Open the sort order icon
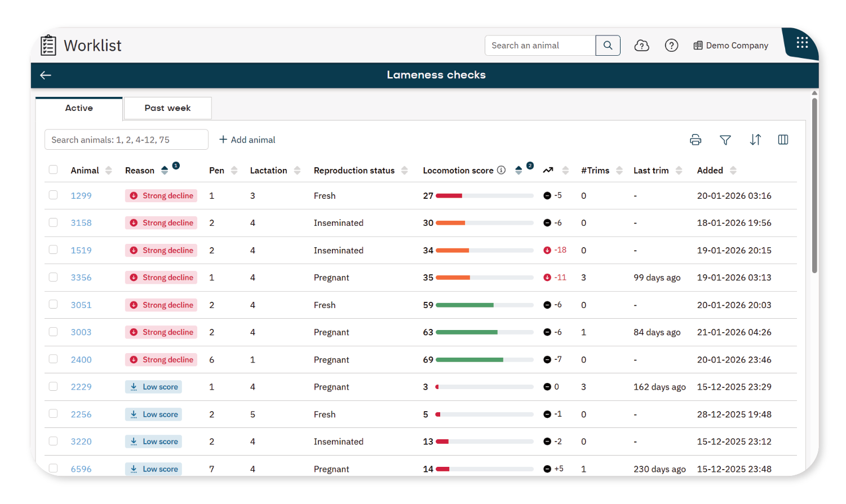 tap(755, 140)
